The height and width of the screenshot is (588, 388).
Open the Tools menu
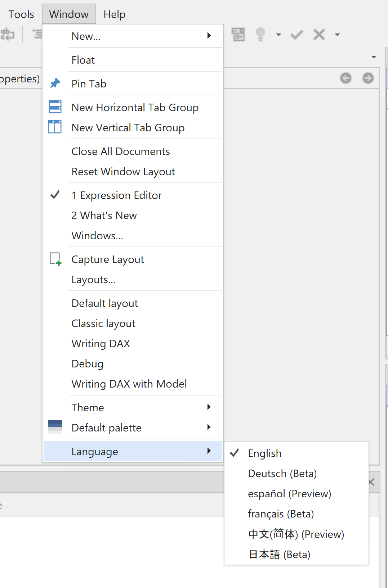pyautogui.click(x=21, y=14)
